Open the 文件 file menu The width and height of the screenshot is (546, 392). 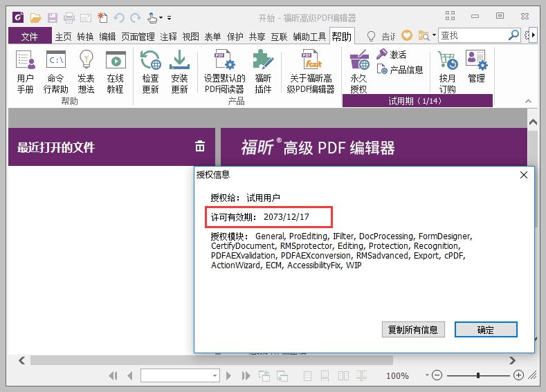coord(30,36)
